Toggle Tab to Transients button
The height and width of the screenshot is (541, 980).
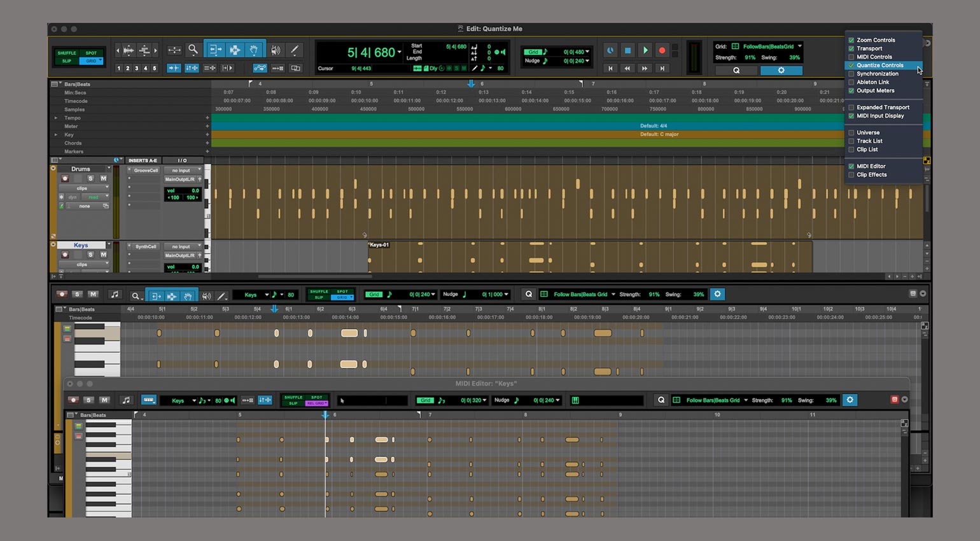[174, 68]
